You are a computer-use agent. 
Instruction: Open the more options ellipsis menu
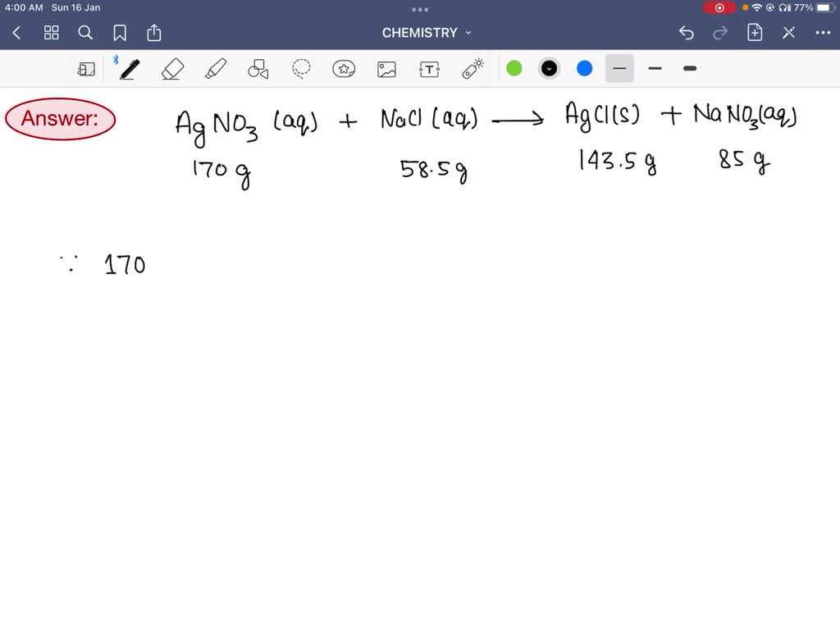coord(824,33)
